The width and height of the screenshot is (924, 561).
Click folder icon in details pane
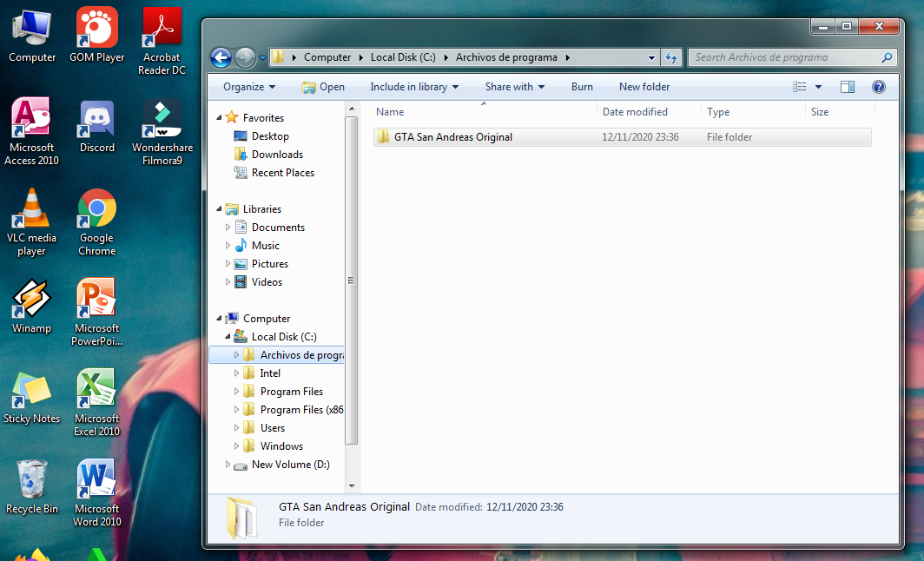coord(242,518)
